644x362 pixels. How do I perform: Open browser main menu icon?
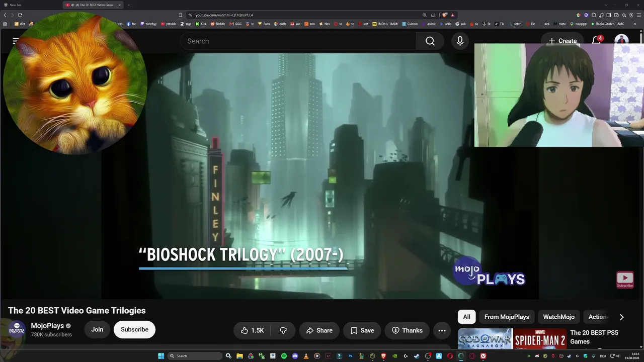[638, 15]
